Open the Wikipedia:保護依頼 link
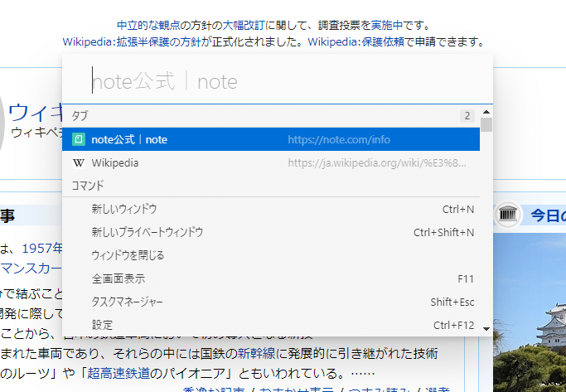 point(356,42)
